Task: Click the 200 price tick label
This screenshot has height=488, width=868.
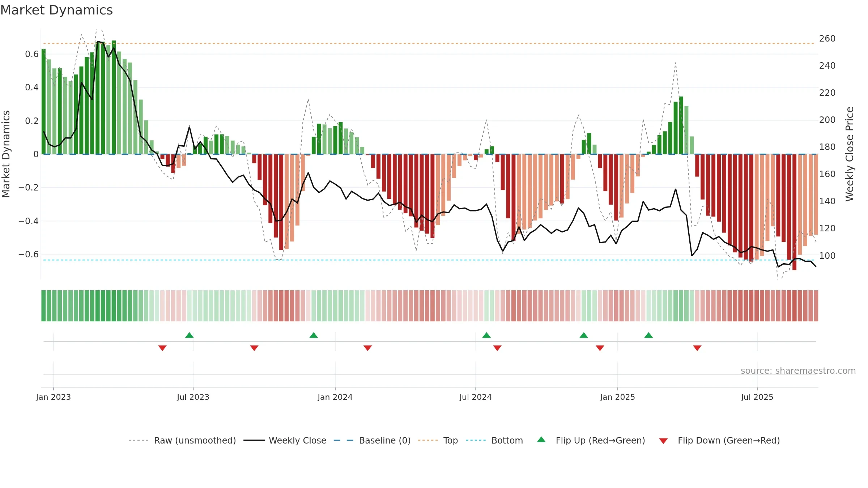Action: tap(827, 120)
